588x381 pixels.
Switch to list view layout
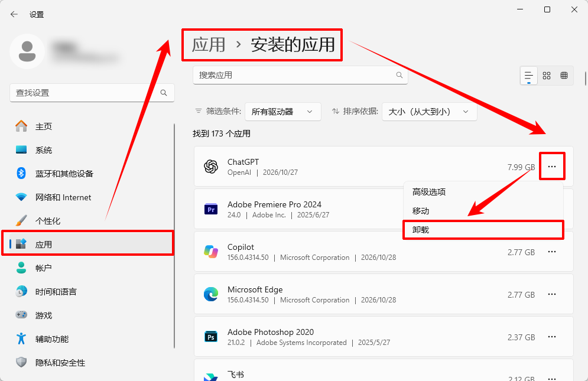[x=529, y=76]
